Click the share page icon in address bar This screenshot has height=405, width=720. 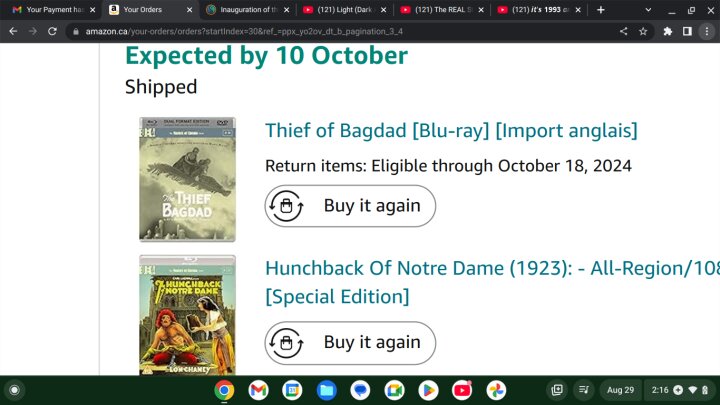point(623,31)
